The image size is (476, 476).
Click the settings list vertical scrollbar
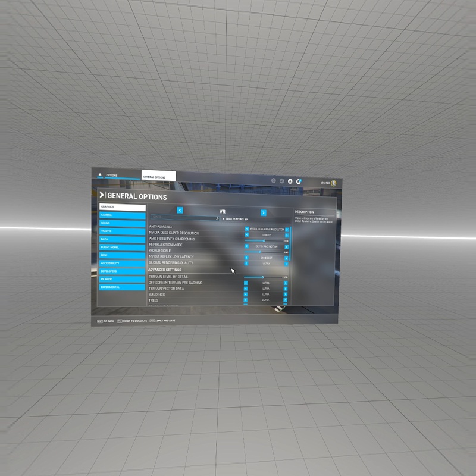290,244
